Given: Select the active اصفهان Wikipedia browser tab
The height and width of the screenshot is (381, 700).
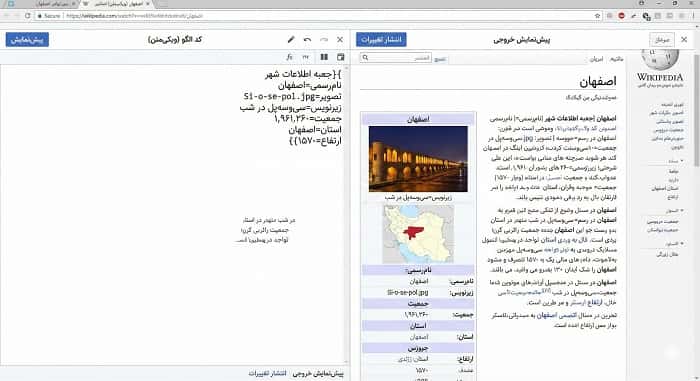Looking at the screenshot, I should click(x=118, y=4).
